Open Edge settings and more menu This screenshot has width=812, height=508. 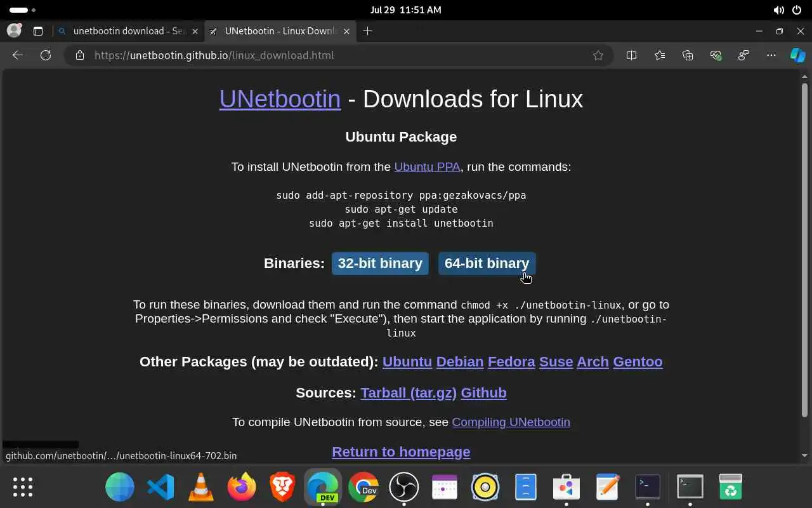click(x=771, y=55)
